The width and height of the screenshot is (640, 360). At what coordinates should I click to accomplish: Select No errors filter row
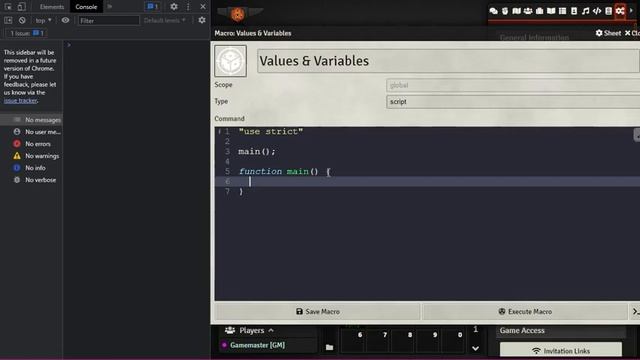(x=31, y=144)
